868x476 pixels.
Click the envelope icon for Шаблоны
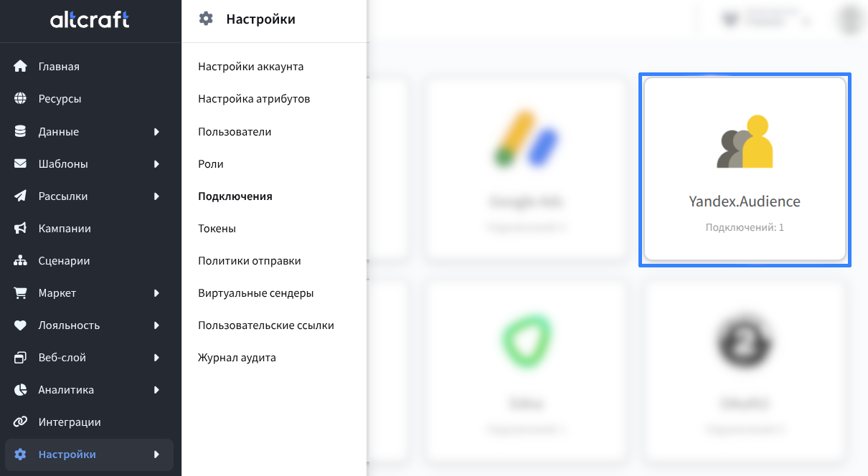(x=20, y=163)
